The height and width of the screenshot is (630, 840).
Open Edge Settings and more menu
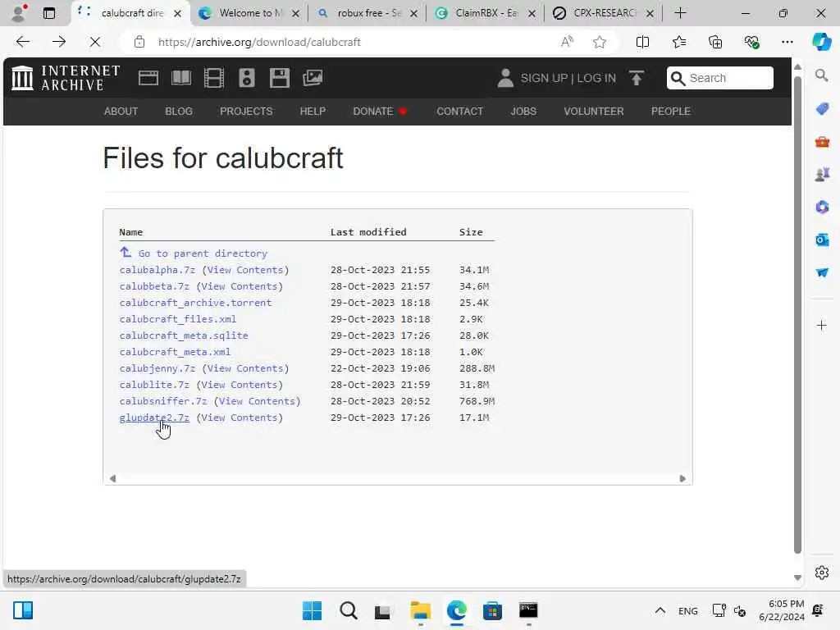pyautogui.click(x=787, y=42)
